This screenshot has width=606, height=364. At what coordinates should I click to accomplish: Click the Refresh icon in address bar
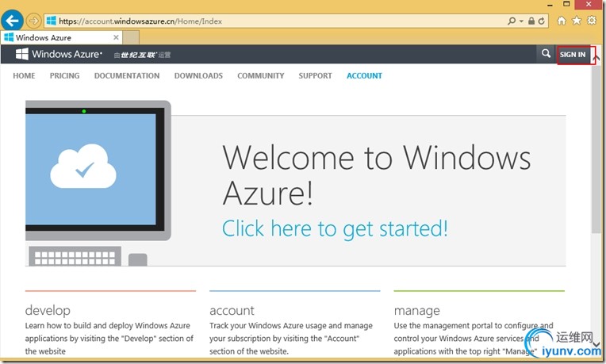tap(542, 21)
